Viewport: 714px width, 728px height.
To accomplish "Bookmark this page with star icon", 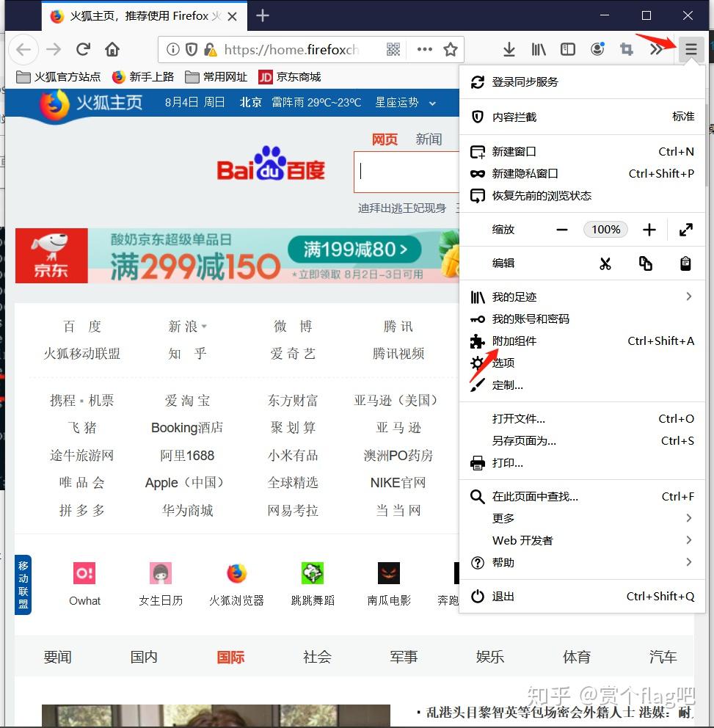I will [x=451, y=49].
